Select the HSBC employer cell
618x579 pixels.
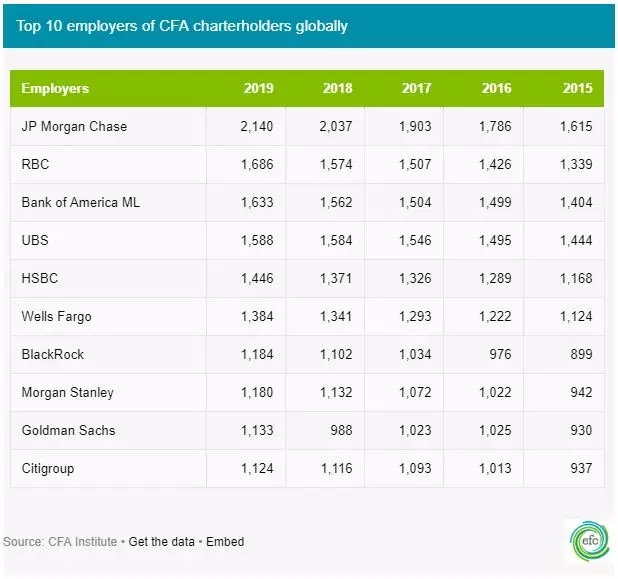tap(40, 278)
